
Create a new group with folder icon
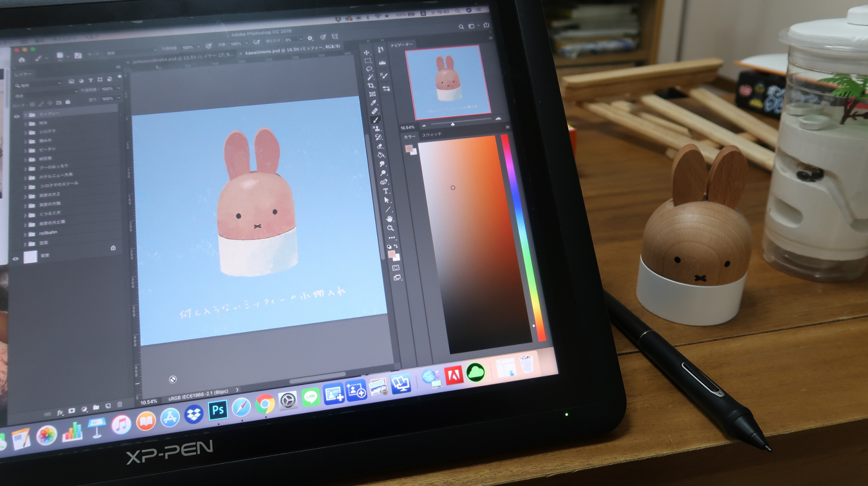point(96,407)
